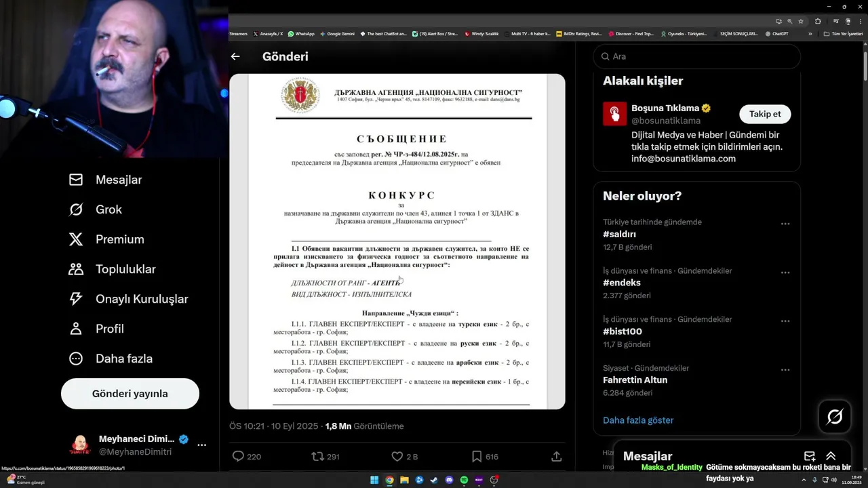Go back using the Gönderi arrow
Viewport: 868px width, 488px height.
point(235,57)
